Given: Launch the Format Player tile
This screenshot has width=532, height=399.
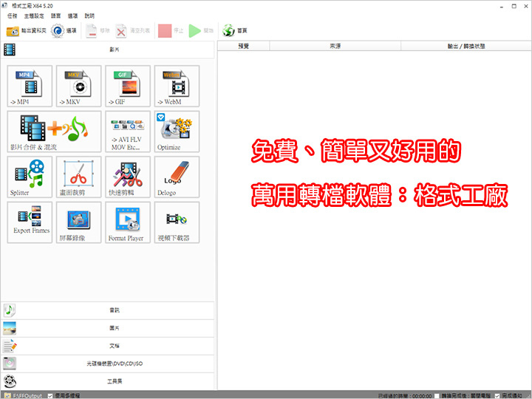Looking at the screenshot, I should click(128, 222).
